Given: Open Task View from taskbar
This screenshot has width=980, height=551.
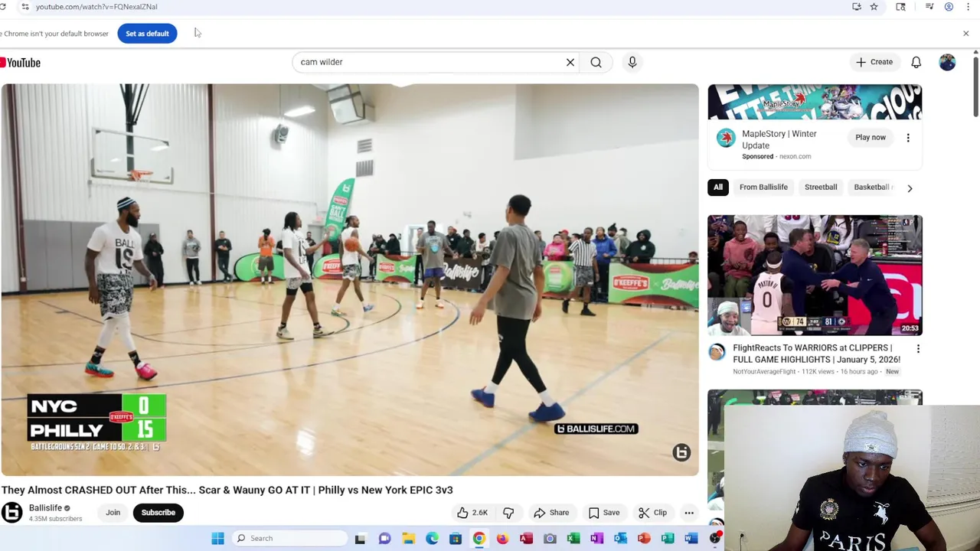Looking at the screenshot, I should [x=361, y=539].
